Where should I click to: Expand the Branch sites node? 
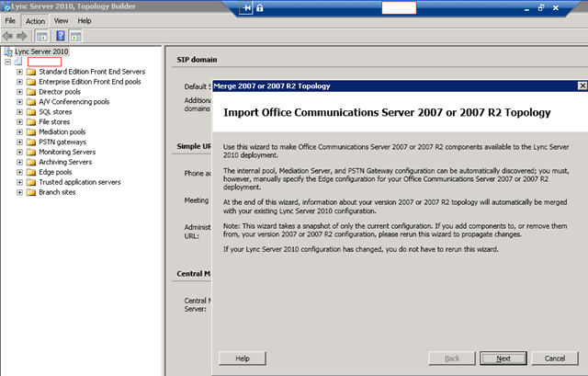pos(19,192)
